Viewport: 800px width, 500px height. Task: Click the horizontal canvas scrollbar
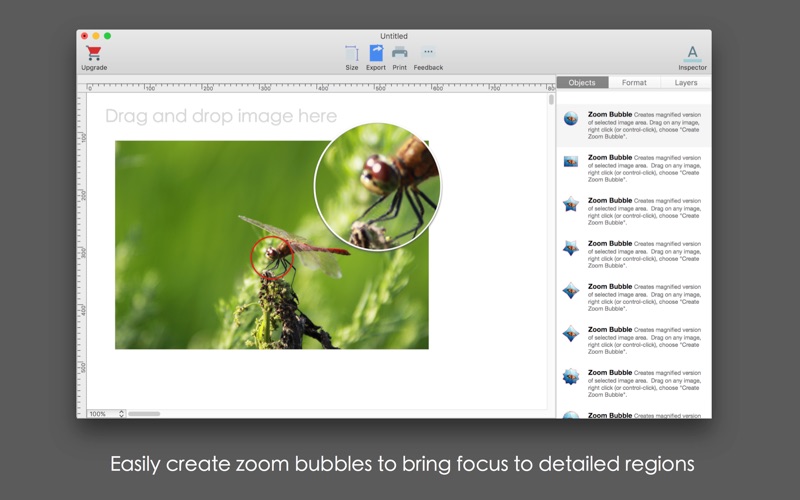[x=144, y=414]
